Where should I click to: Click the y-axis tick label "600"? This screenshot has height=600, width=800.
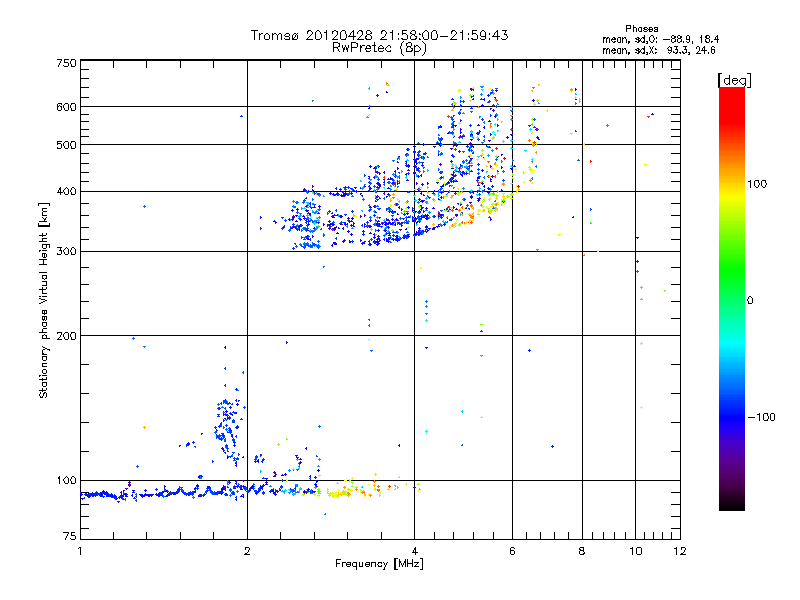click(66, 107)
